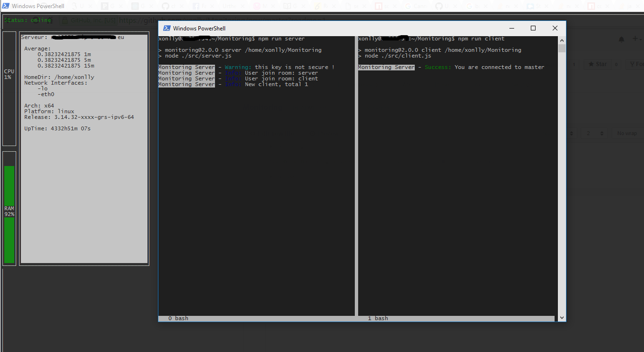The image size is (644, 352).
Task: Click the 'Status: online' indicator text
Action: (x=28, y=20)
